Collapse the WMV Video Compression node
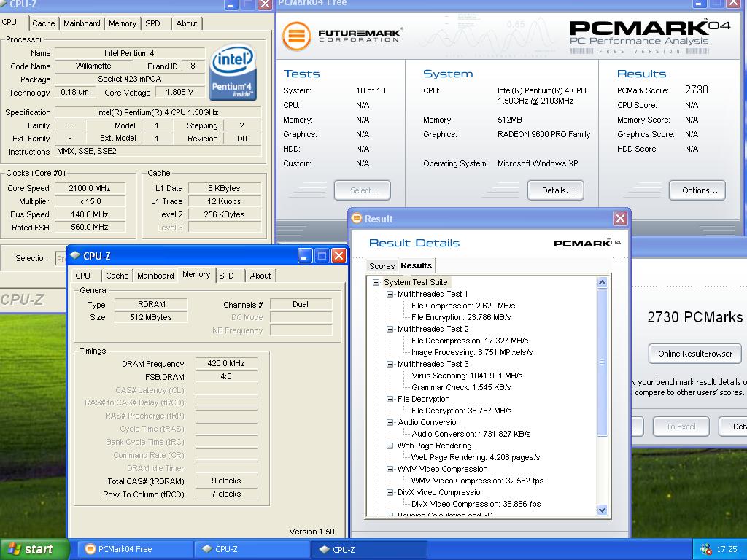This screenshot has height=560, width=747. coord(390,469)
